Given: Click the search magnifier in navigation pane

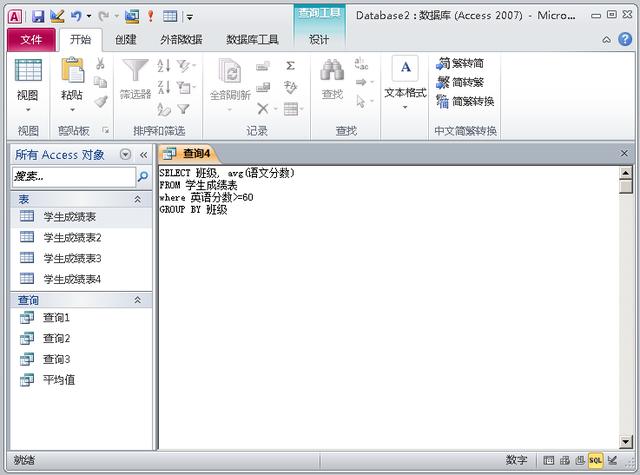Looking at the screenshot, I should point(142,176).
